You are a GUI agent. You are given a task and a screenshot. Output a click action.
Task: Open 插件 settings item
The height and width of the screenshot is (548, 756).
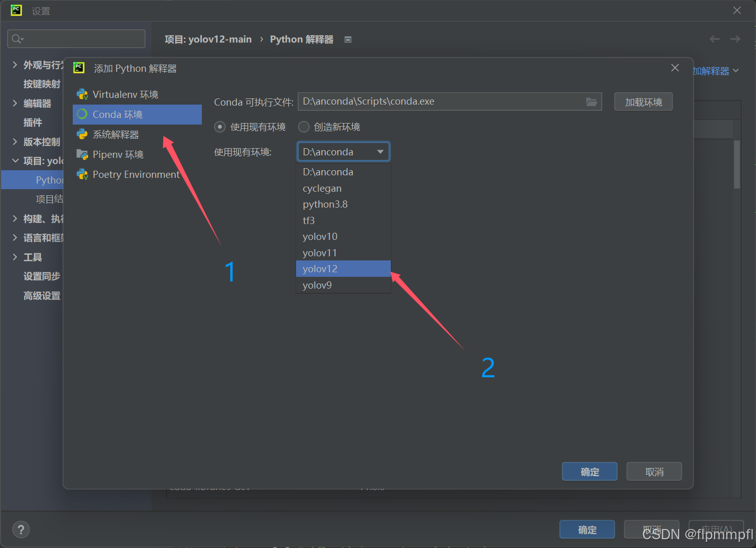33,123
